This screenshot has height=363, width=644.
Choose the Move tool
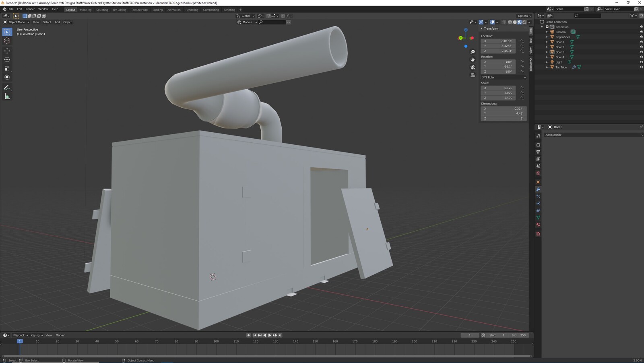pyautogui.click(x=7, y=51)
